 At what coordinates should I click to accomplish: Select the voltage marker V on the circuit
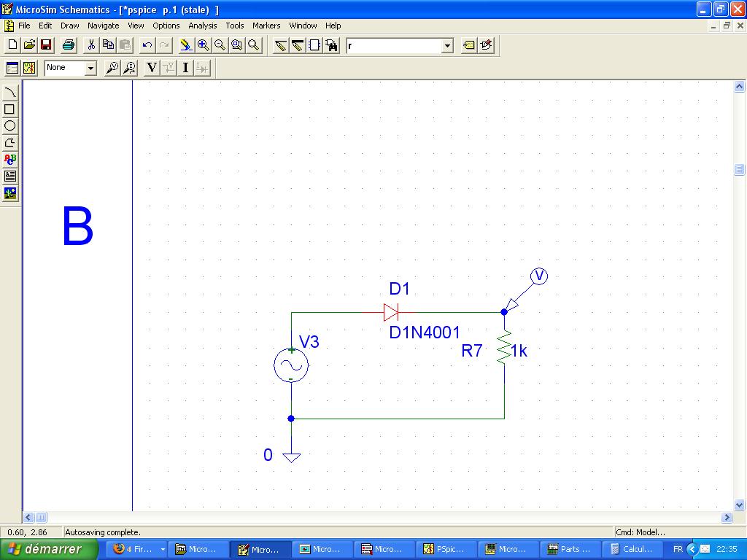539,276
